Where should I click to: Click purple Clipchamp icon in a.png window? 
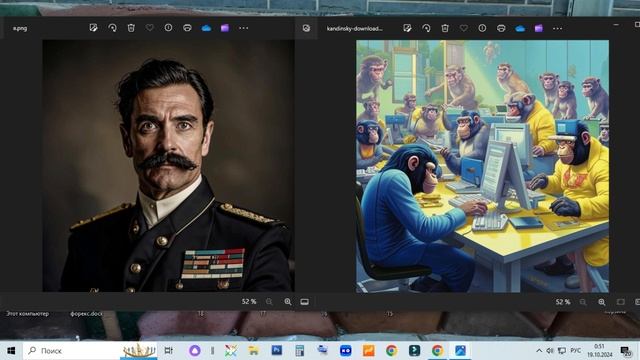(x=225, y=28)
